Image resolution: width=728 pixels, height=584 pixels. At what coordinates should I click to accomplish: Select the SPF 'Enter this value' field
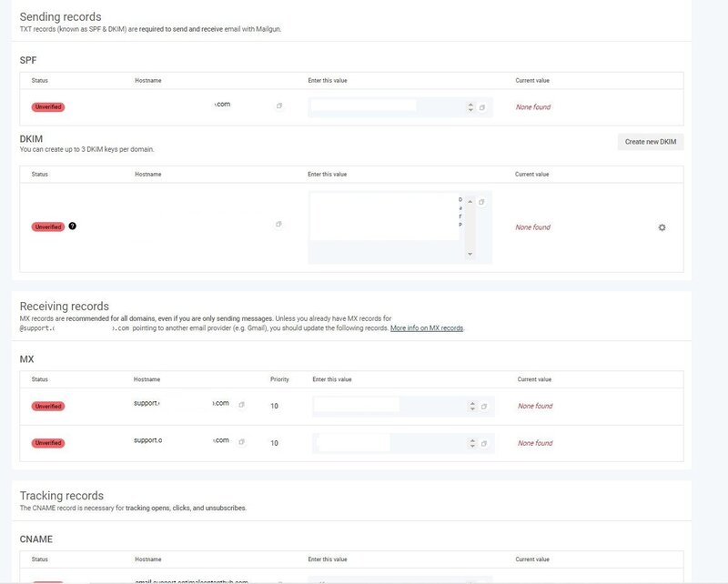(388, 107)
